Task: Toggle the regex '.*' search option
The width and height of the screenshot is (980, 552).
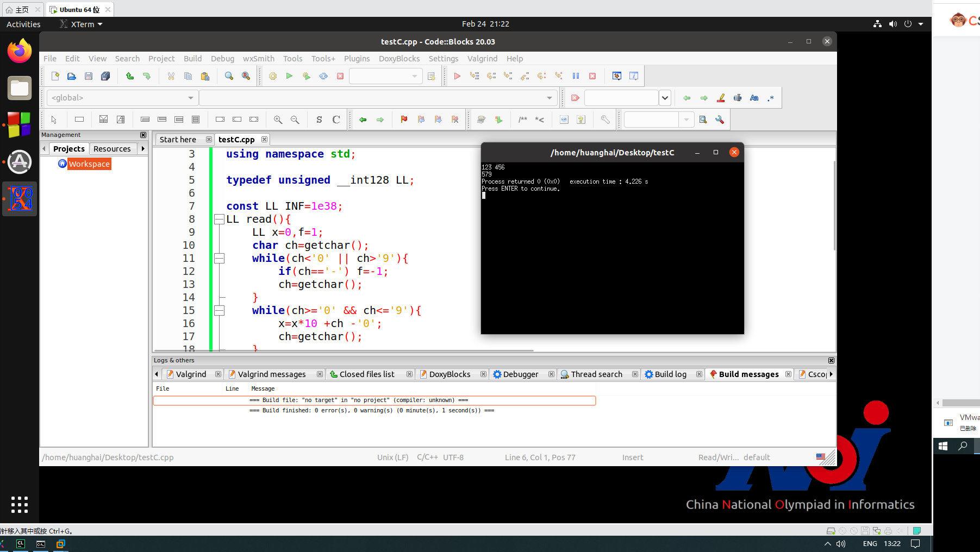Action: click(x=771, y=98)
